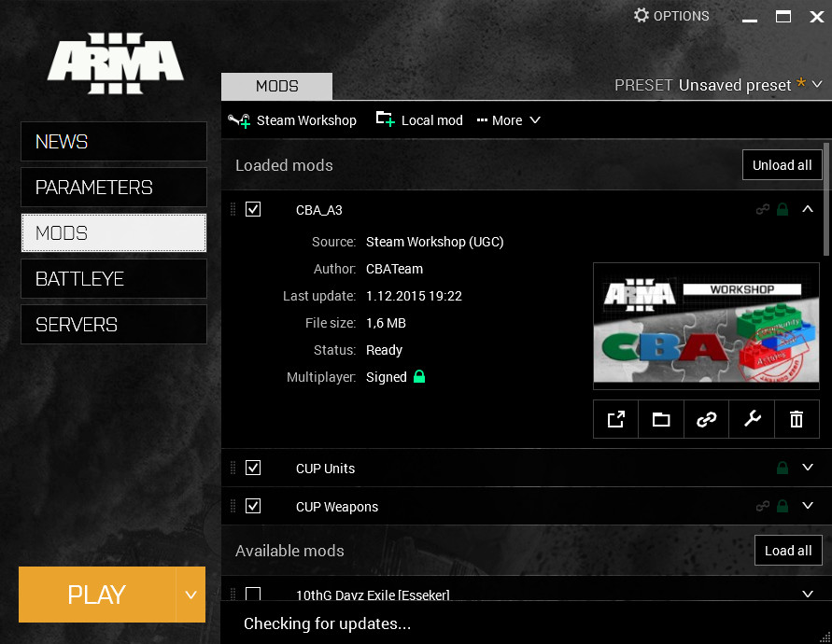Toggle the CUP Weapons mod checkbox
Screen dimensions: 832x644
coord(253,506)
